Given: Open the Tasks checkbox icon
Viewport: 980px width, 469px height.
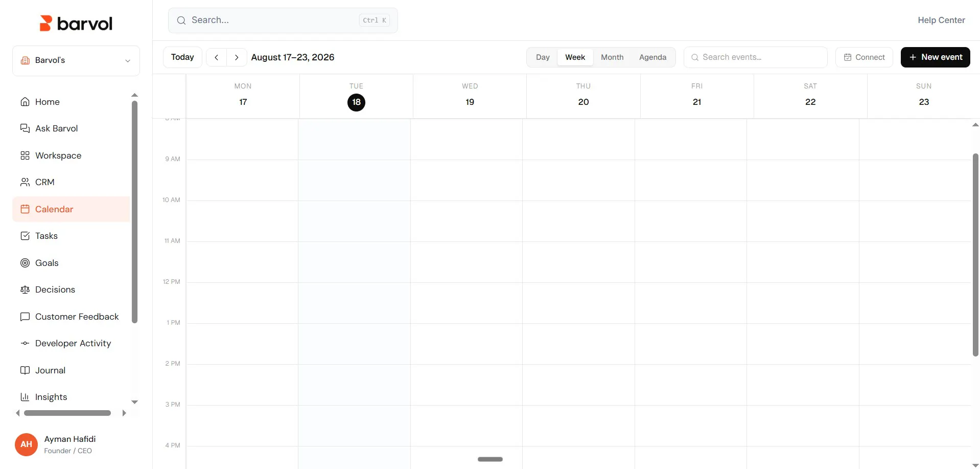Looking at the screenshot, I should pyautogui.click(x=25, y=236).
